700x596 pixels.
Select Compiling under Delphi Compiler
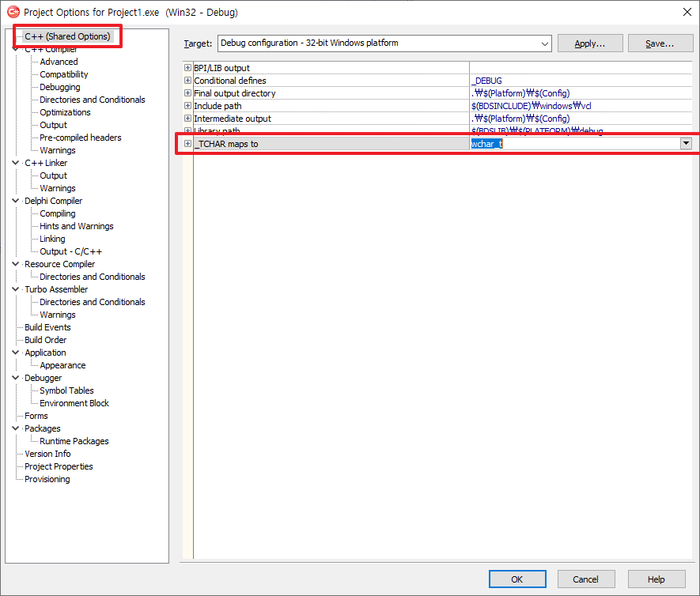coord(58,213)
